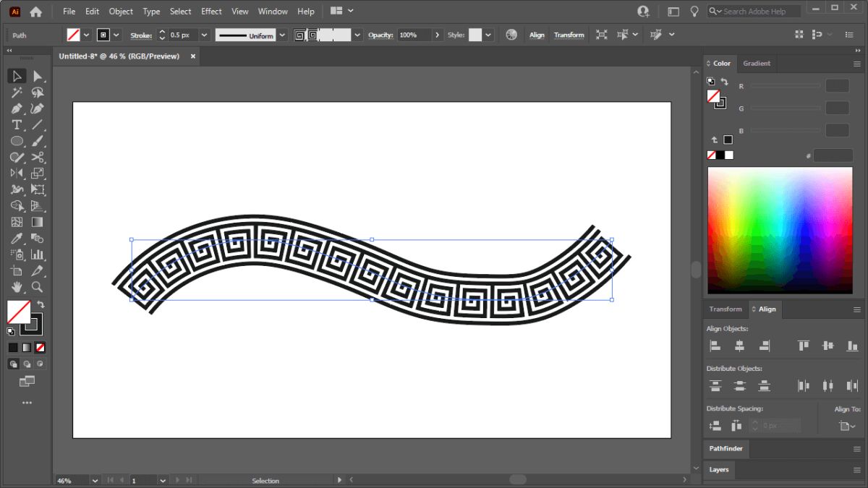868x488 pixels.
Task: Open the Object menu
Action: tap(121, 12)
